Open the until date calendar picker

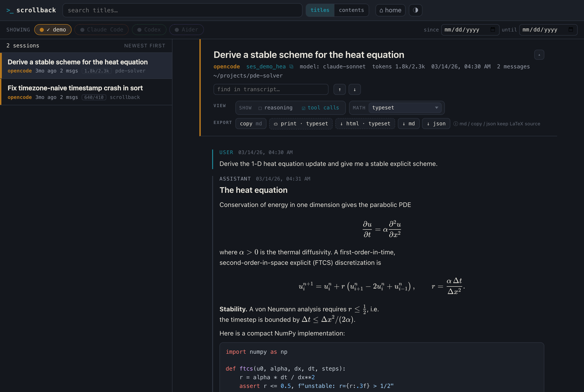(x=571, y=29)
